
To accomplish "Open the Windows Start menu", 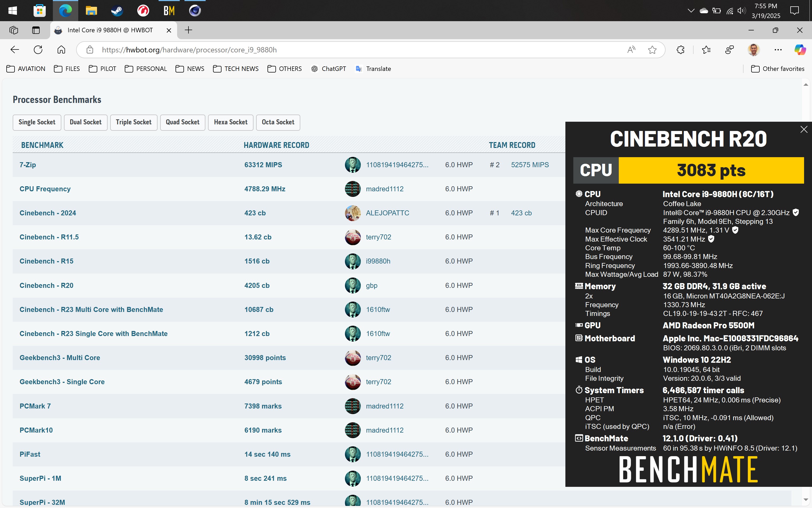I will [12, 10].
